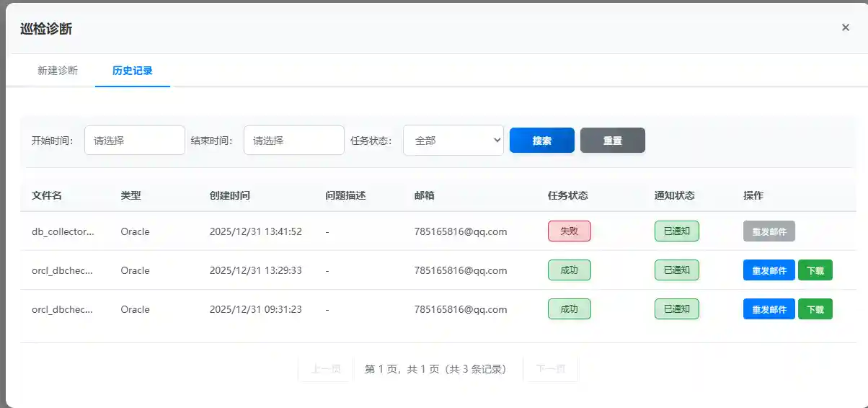Click the 2025/12/31 13:29:33 timestamp
Image resolution: width=868 pixels, height=408 pixels.
tap(256, 270)
